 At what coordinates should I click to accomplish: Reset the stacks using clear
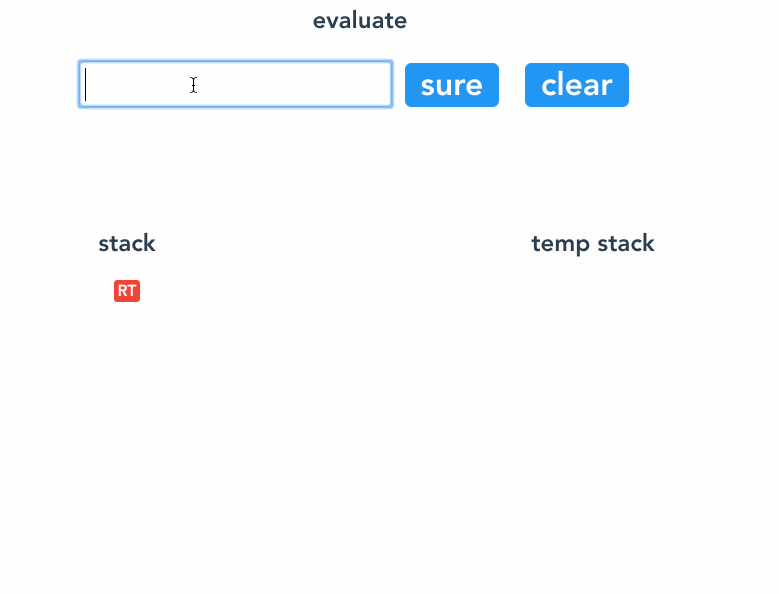point(577,85)
